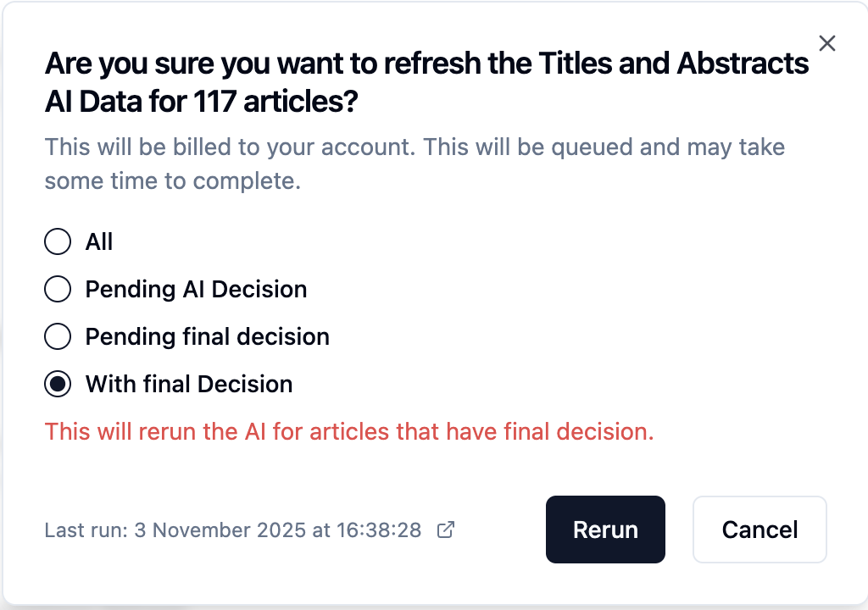Click the 'Pending final decision' label text
Screen dimensions: 868x610
click(207, 337)
